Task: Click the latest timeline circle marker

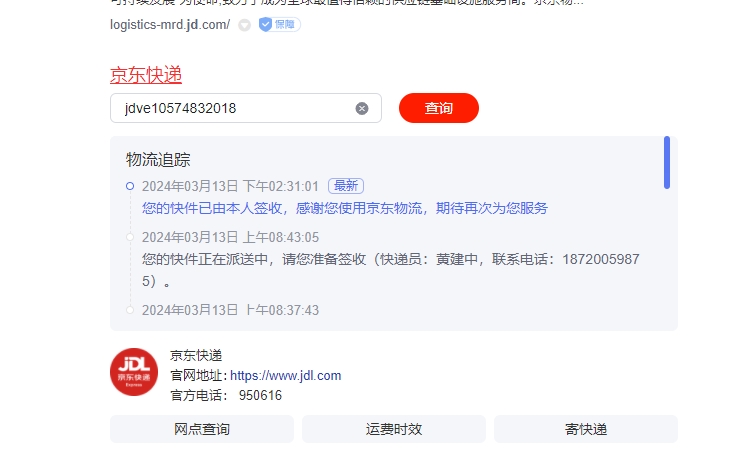Action: click(130, 186)
